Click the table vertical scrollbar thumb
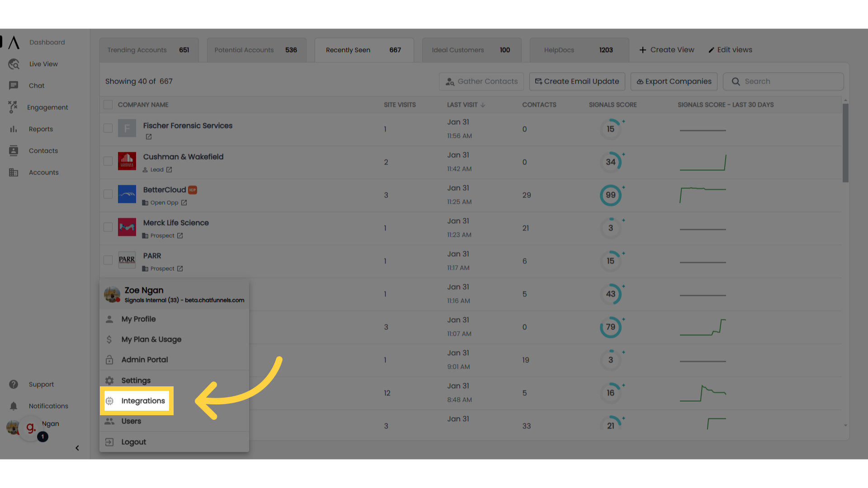868x488 pixels. (x=845, y=143)
